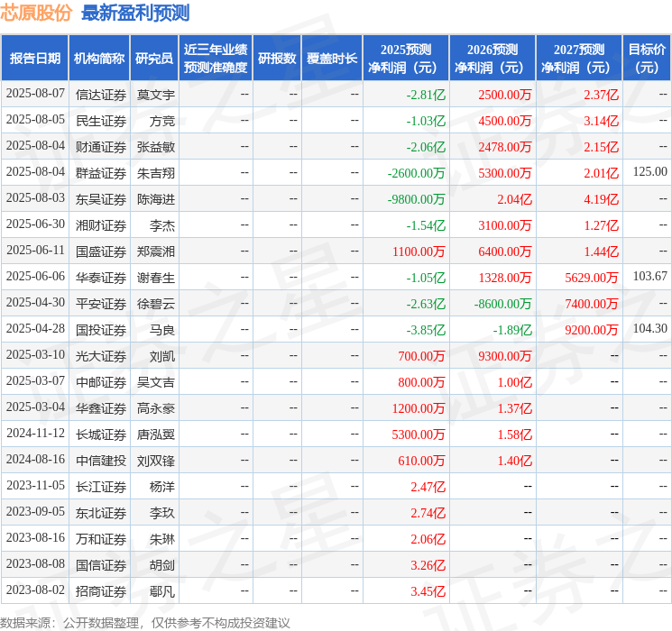
Task: Click the 103.67 target price
Action: click(650, 277)
